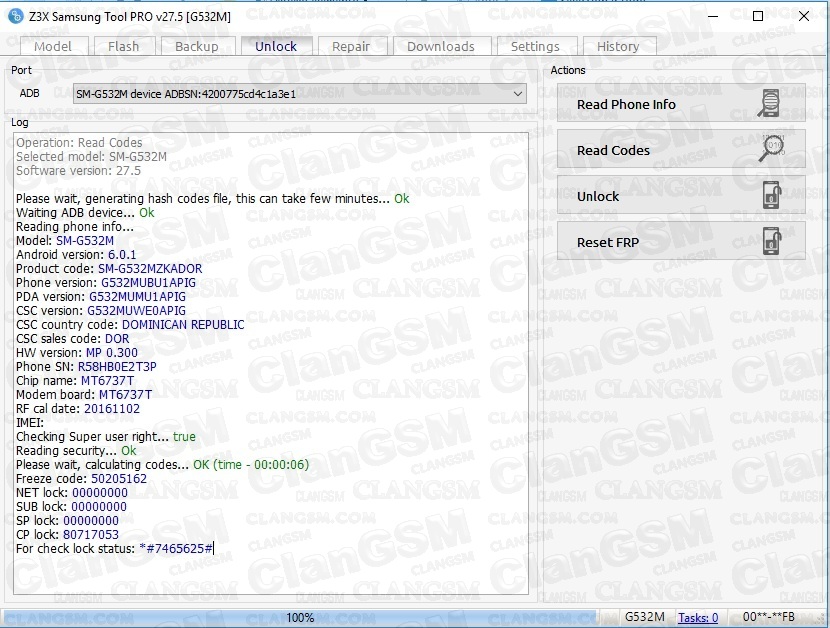
Task: Click the NET lock 00000000 line
Action: tap(72, 493)
